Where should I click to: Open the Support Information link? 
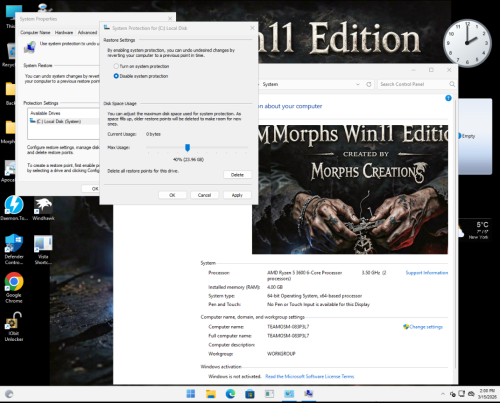427,273
